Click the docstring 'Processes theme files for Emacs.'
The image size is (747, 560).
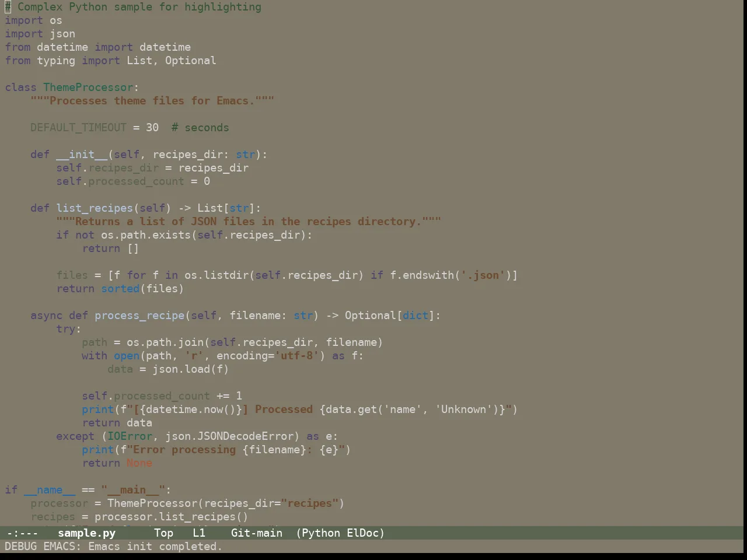click(x=152, y=101)
